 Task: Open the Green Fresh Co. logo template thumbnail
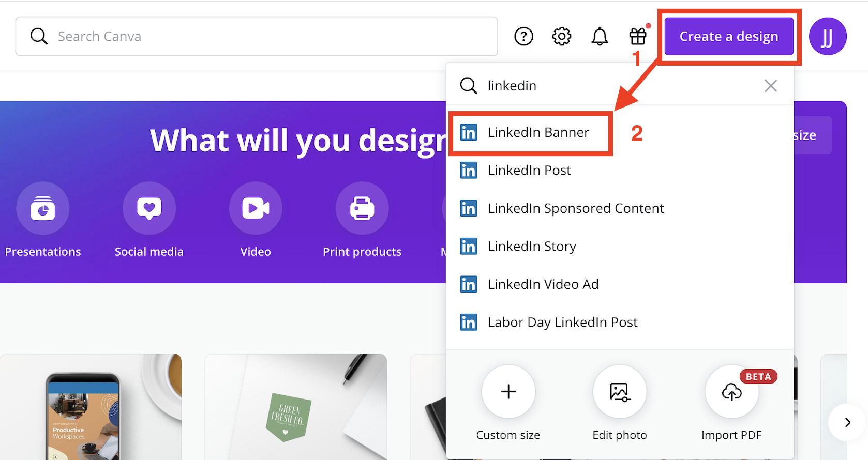[x=296, y=407]
